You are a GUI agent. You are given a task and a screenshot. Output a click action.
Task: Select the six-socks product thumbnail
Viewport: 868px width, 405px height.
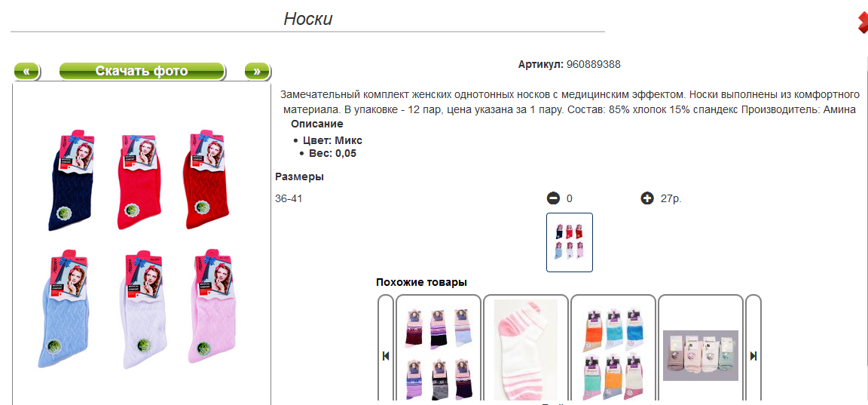tap(570, 243)
